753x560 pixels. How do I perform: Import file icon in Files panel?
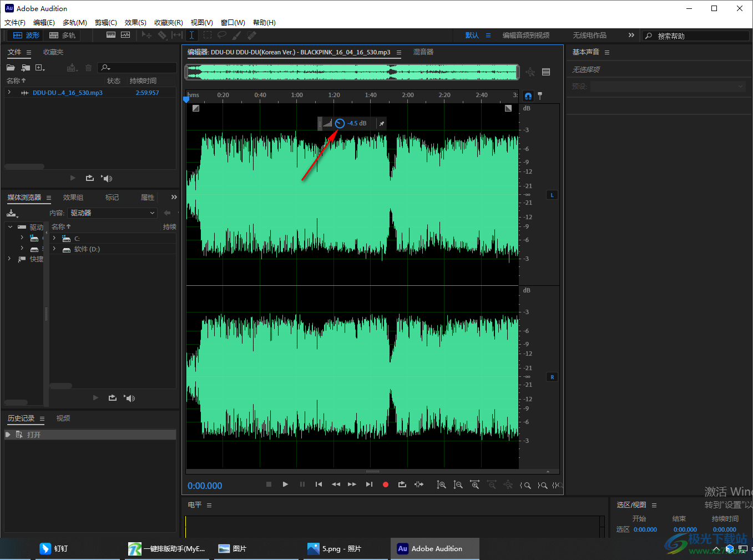[26, 68]
